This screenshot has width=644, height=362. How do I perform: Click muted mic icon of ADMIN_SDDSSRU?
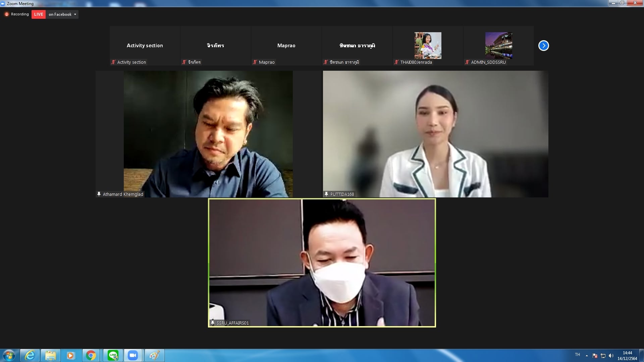(x=467, y=62)
